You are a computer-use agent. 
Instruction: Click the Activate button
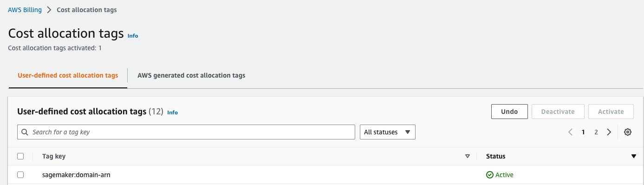[611, 112]
